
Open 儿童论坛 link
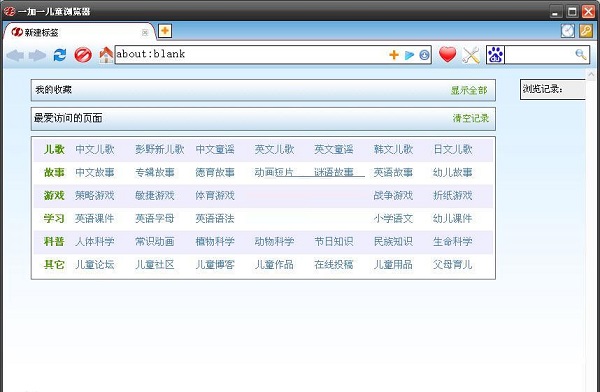tap(95, 264)
